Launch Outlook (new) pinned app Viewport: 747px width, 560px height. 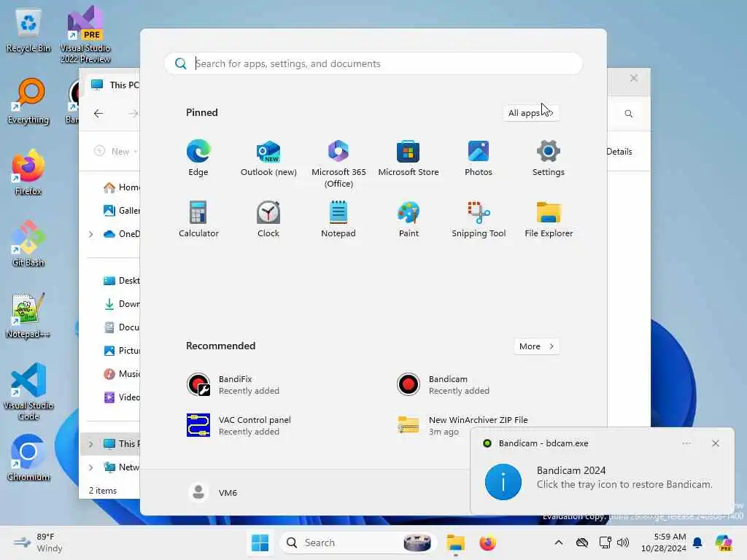268,158
